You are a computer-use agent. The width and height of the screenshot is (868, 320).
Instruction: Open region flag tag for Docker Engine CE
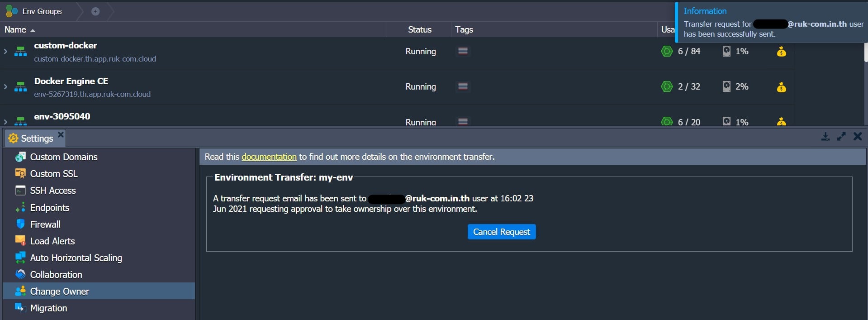click(463, 86)
